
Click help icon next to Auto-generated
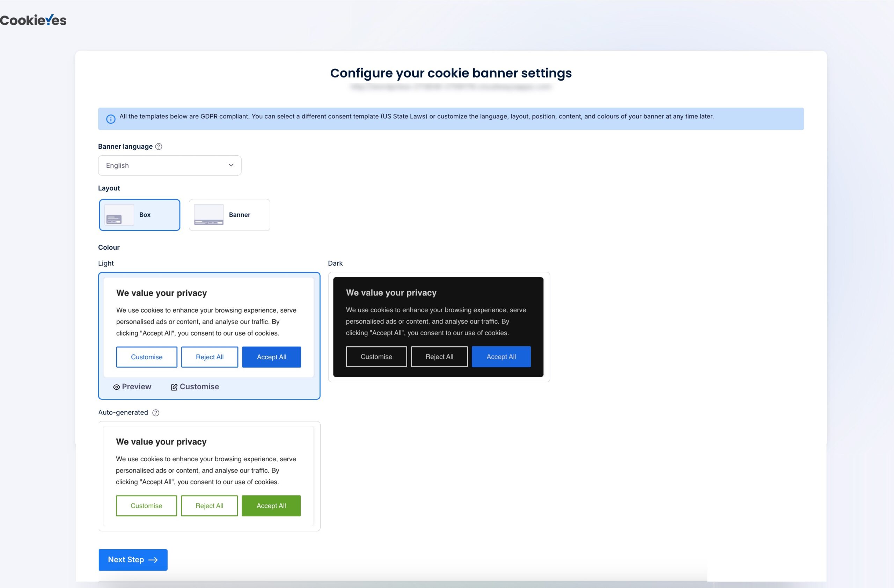[155, 413]
